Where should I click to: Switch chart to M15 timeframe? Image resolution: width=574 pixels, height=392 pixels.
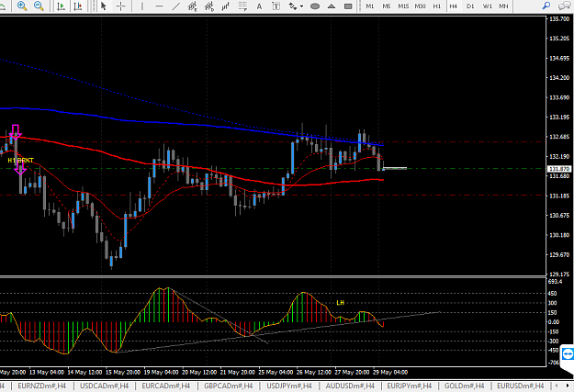pos(403,6)
